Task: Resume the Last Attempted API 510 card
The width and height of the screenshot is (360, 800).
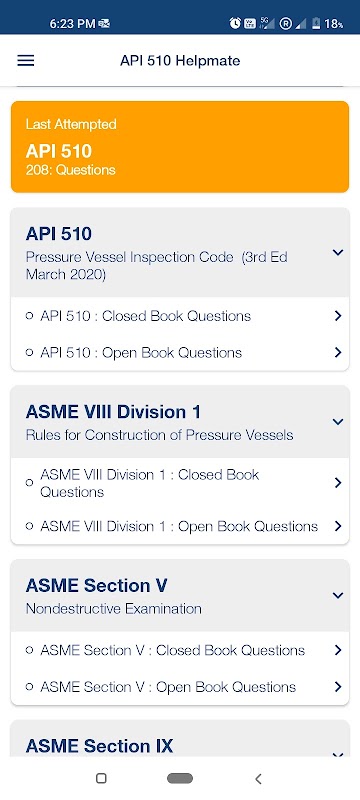Action: pyautogui.click(x=180, y=147)
